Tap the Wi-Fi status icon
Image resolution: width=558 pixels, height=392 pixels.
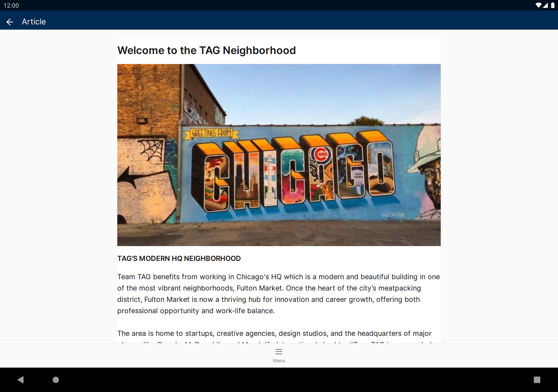click(x=538, y=5)
